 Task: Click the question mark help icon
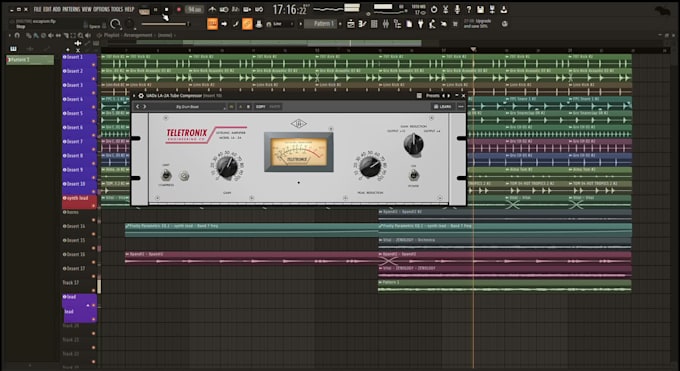[469, 10]
